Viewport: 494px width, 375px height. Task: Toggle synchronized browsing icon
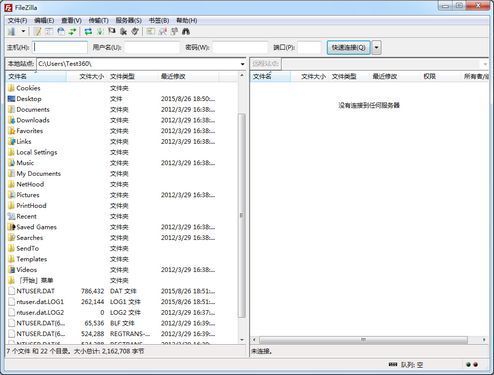(x=174, y=32)
